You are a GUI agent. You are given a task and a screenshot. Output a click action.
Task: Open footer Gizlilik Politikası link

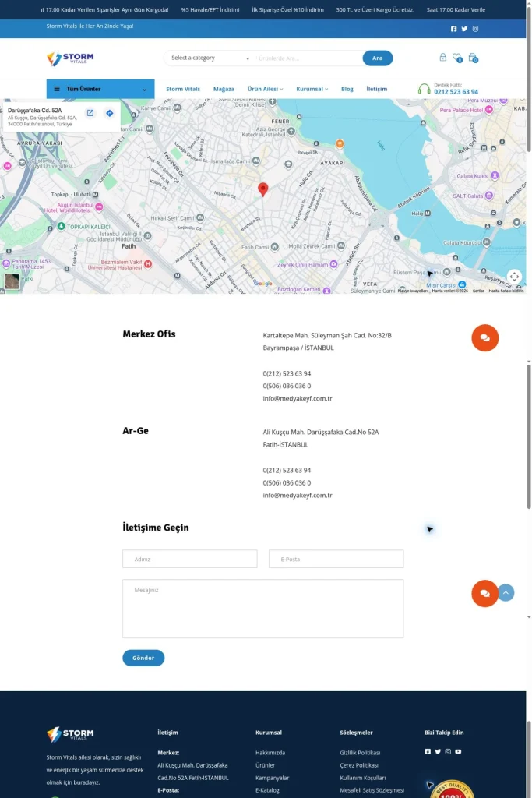click(360, 753)
